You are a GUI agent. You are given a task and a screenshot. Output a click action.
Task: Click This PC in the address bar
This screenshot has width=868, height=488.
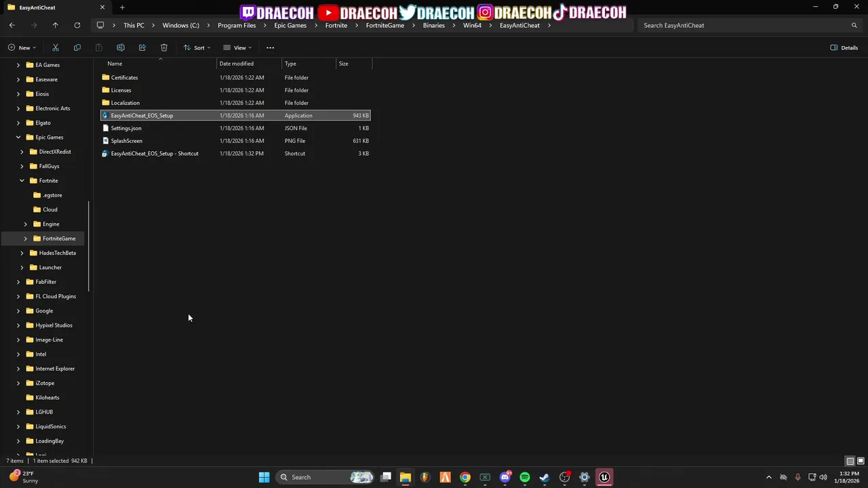pos(134,25)
